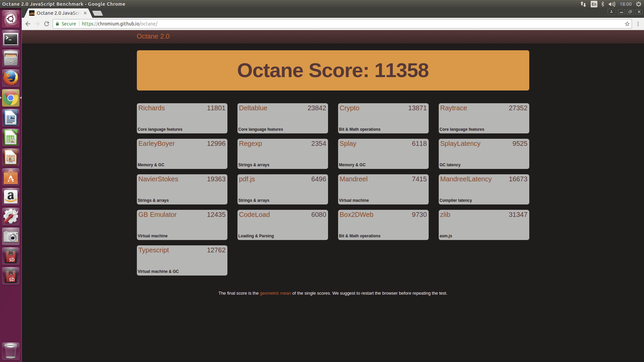The image size is (644, 362).
Task: Click the Splay benchmark name
Action: coord(348,143)
